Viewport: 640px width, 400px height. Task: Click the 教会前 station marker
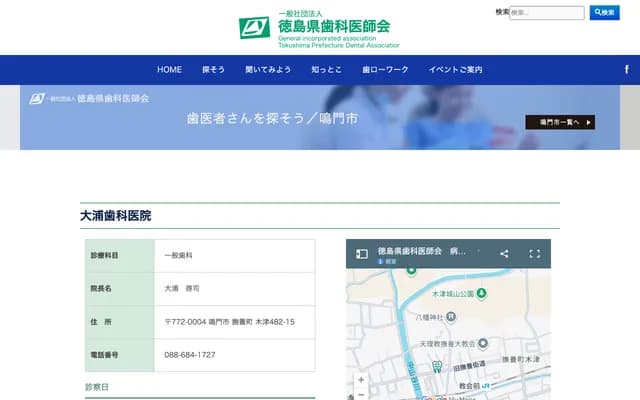485,386
